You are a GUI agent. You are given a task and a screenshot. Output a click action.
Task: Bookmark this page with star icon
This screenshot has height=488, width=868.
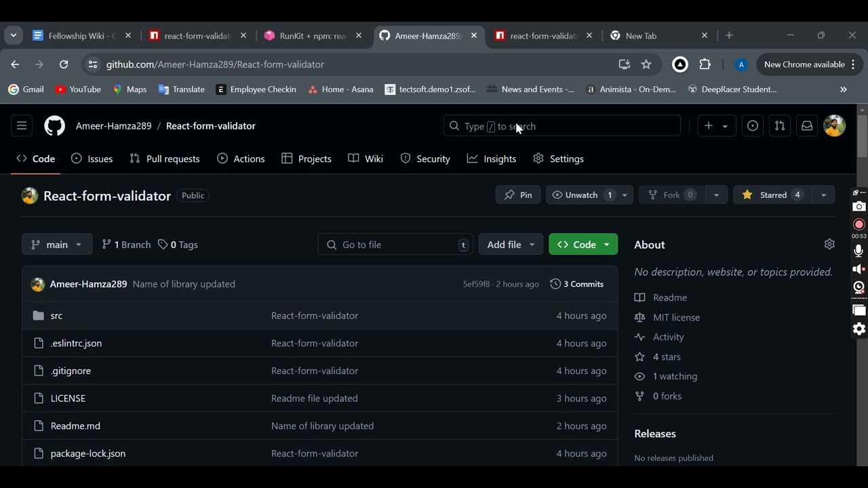(646, 65)
